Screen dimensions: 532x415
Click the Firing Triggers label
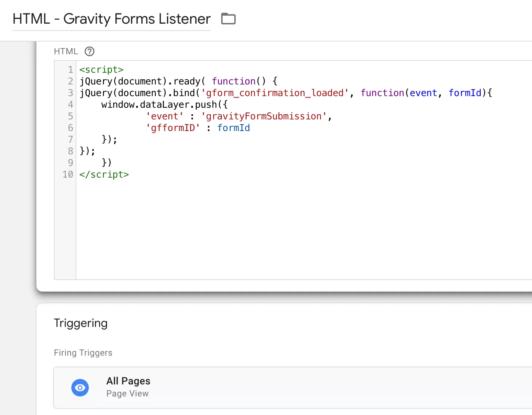point(83,353)
